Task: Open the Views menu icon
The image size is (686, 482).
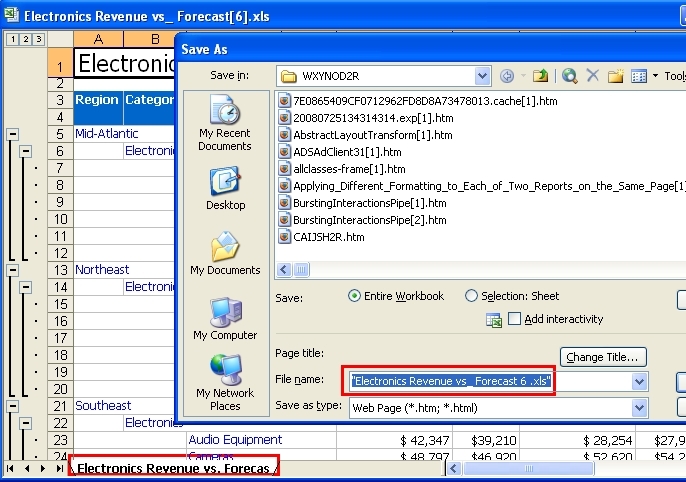Action: click(x=639, y=77)
